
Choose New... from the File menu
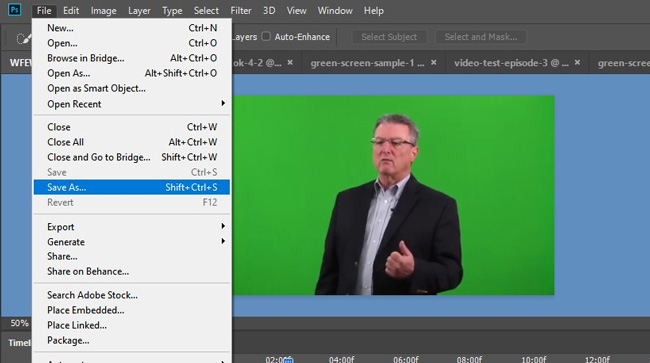(131, 28)
